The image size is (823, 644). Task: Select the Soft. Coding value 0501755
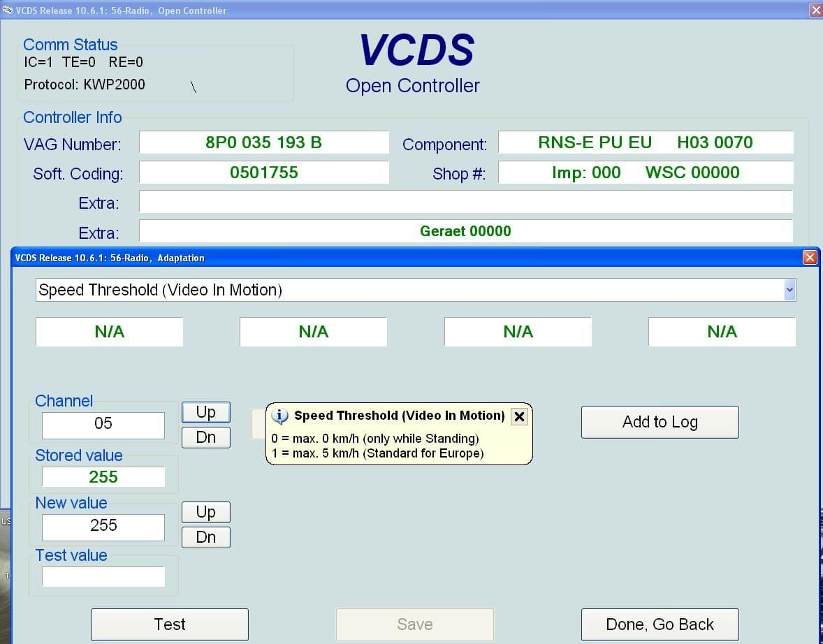[263, 172]
